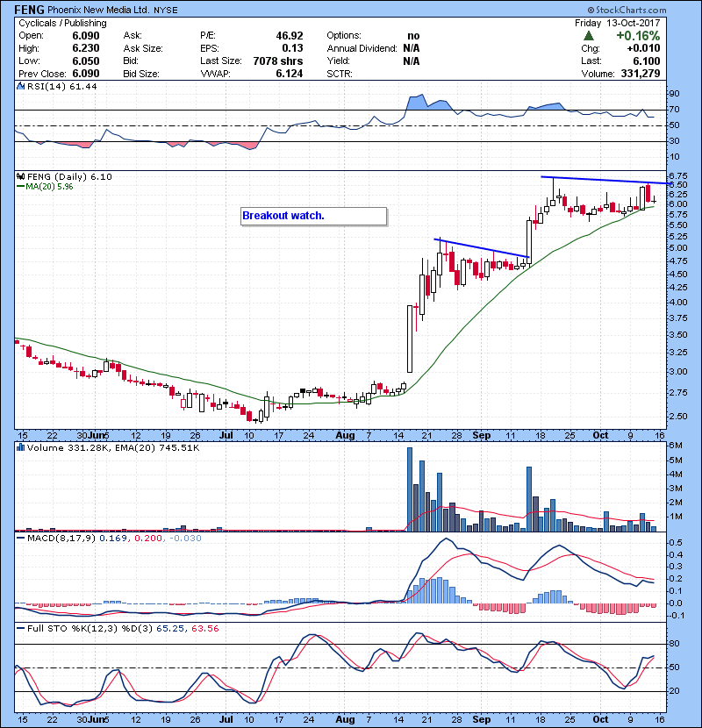Select the FENG ticker symbol in the title
This screenshot has height=728, width=702.
(30, 10)
